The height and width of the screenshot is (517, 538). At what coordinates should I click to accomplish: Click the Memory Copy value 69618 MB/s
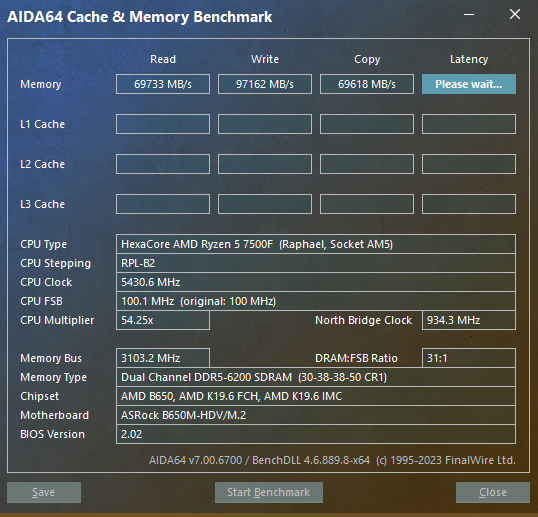pyautogui.click(x=367, y=84)
